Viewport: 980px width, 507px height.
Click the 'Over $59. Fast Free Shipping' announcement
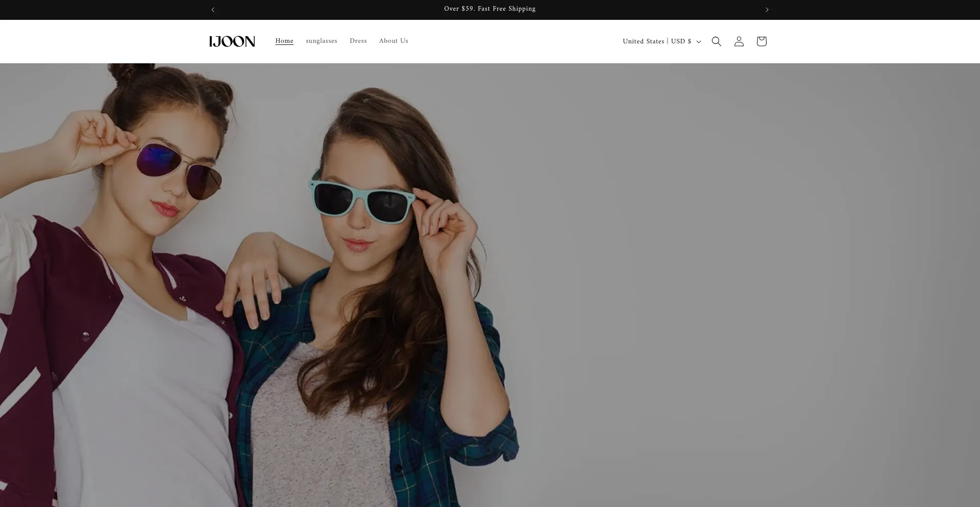pos(489,9)
